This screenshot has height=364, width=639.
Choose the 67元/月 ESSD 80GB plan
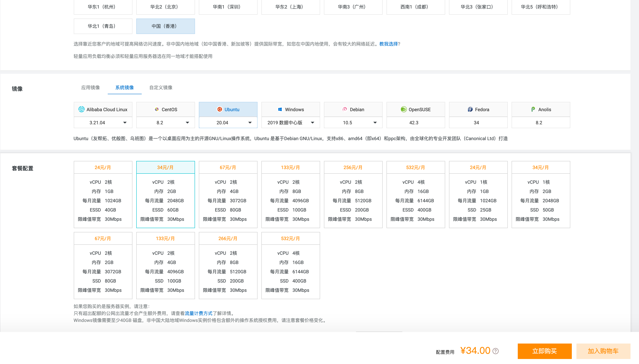[x=228, y=195]
